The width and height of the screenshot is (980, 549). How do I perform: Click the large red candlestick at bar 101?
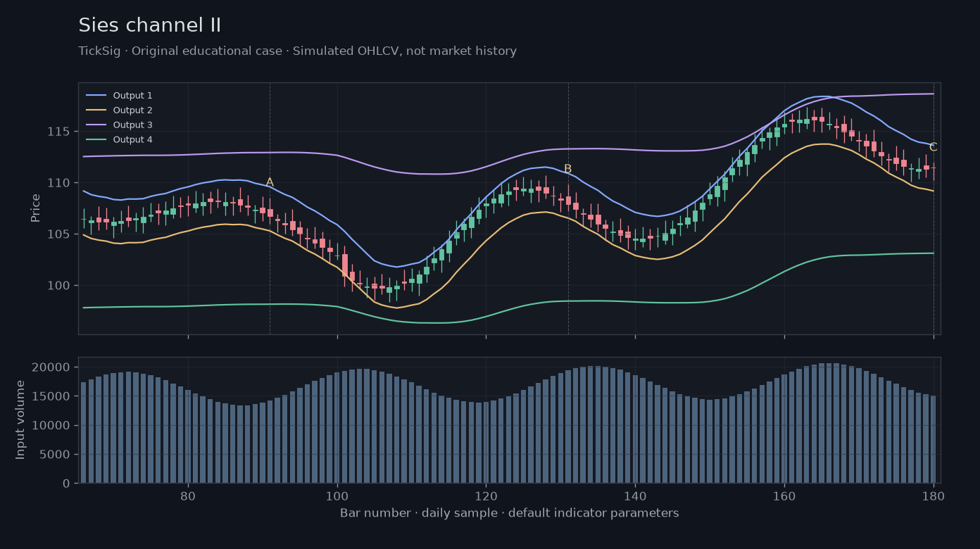pyautogui.click(x=345, y=265)
